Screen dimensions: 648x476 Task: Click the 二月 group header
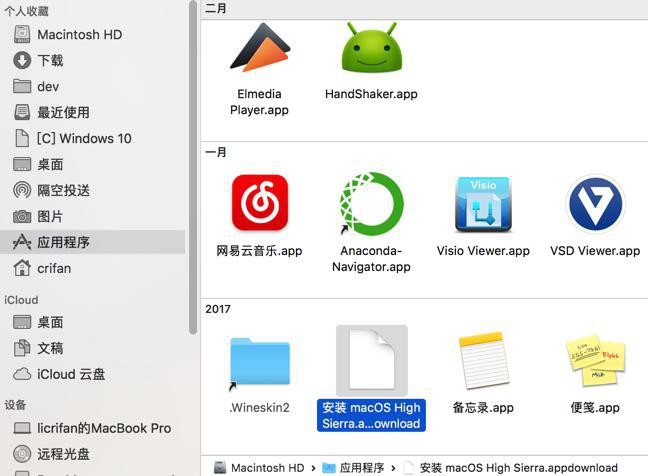click(x=216, y=8)
